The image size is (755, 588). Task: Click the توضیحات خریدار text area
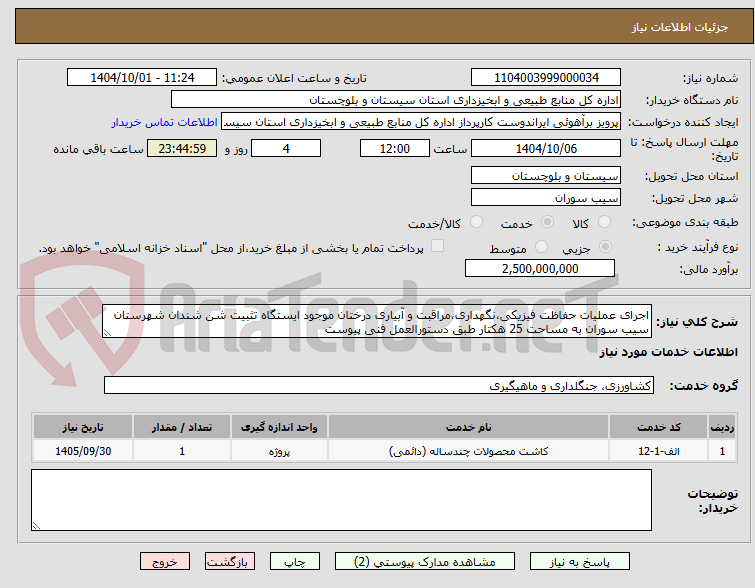pyautogui.click(x=341, y=500)
